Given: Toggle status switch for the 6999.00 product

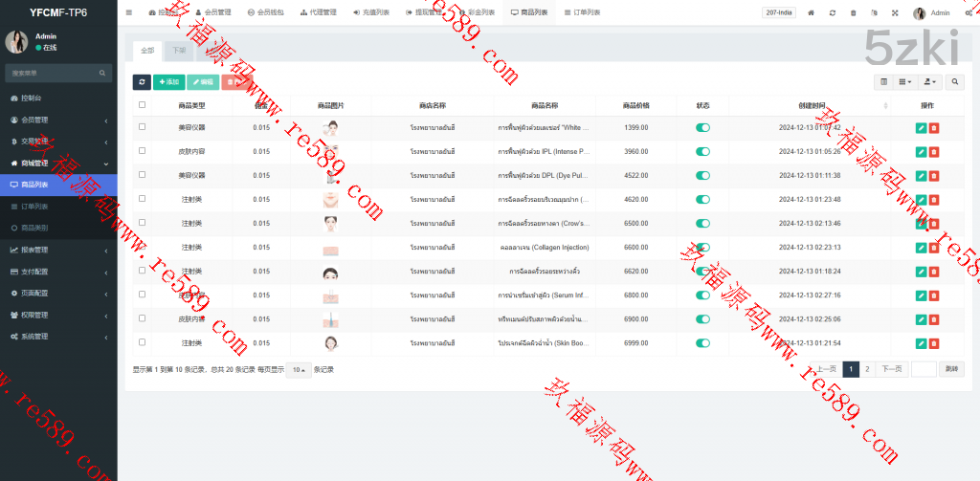Looking at the screenshot, I should 702,342.
